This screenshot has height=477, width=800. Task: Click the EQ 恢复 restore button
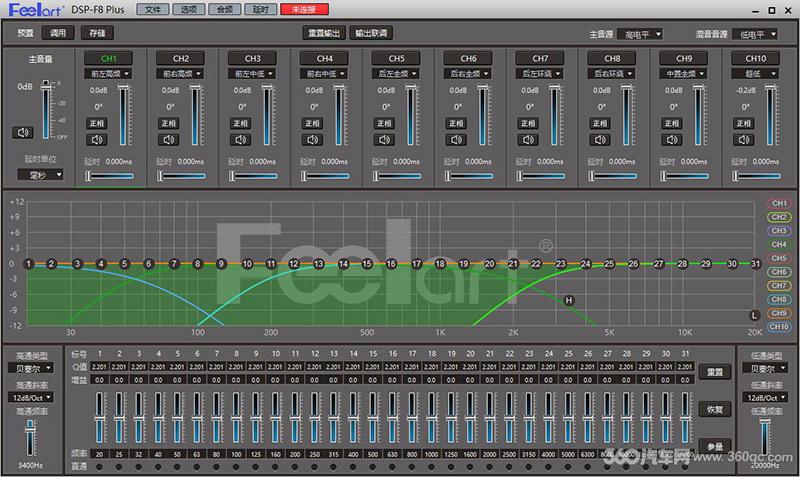[714, 409]
